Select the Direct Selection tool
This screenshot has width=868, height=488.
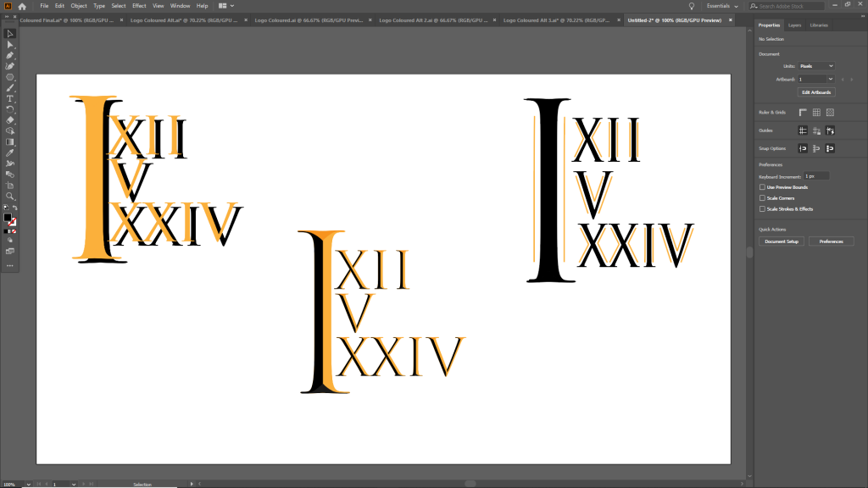[x=10, y=44]
